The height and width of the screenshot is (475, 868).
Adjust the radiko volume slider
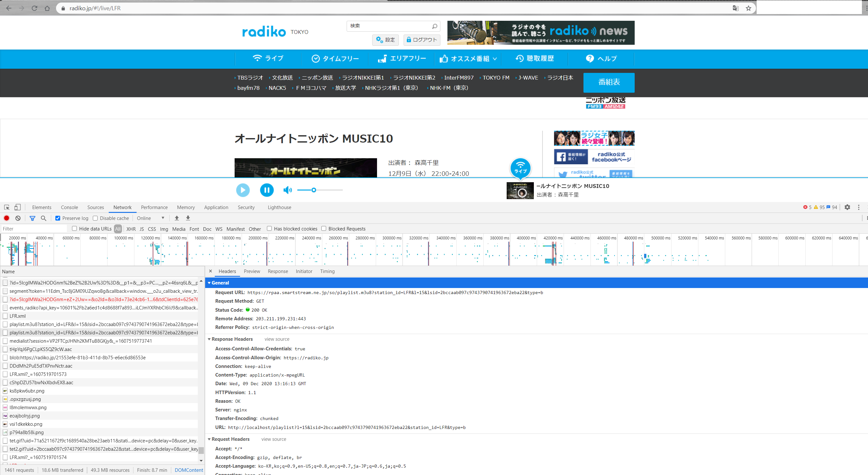tap(314, 190)
